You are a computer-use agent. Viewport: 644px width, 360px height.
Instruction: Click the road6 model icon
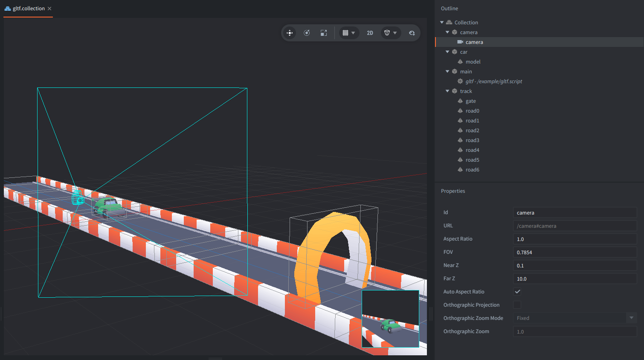[x=460, y=170]
